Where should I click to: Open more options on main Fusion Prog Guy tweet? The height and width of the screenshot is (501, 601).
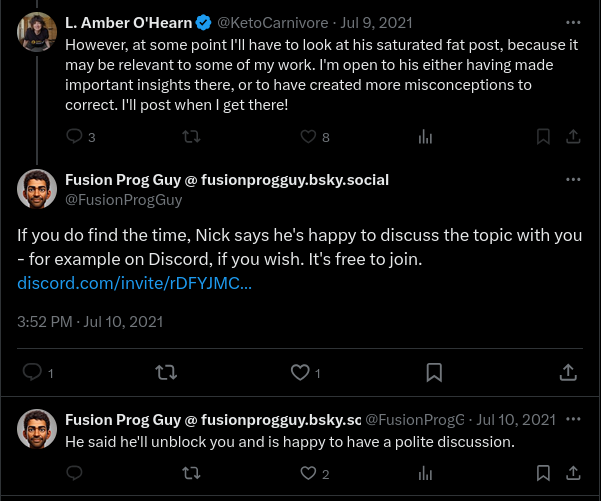(x=573, y=180)
